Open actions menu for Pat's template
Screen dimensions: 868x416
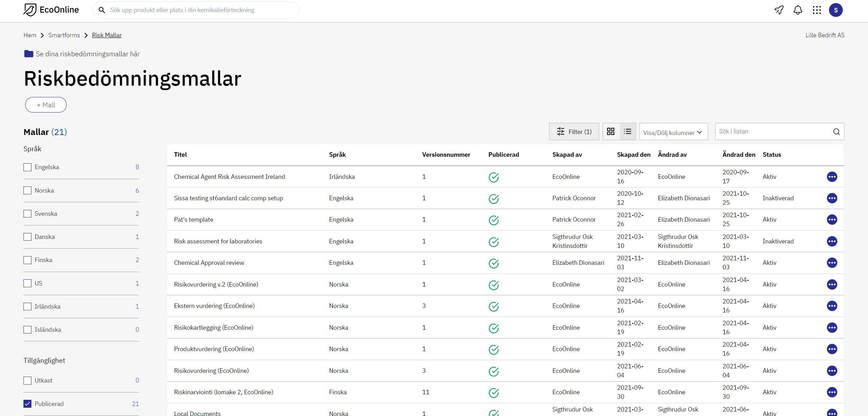832,220
